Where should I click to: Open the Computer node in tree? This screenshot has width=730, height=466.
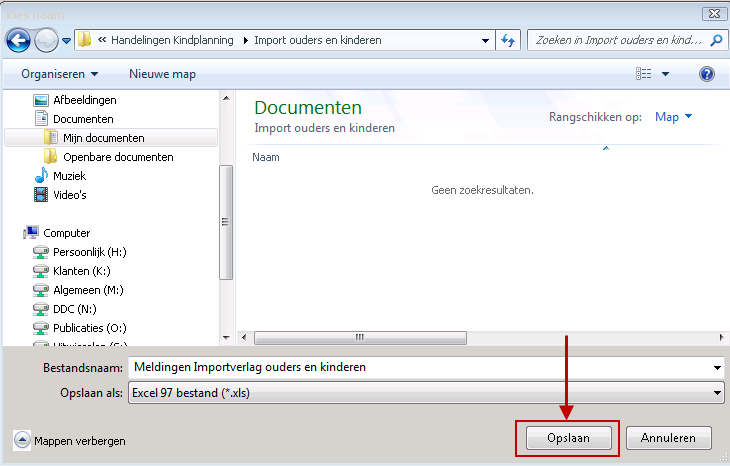(x=66, y=233)
